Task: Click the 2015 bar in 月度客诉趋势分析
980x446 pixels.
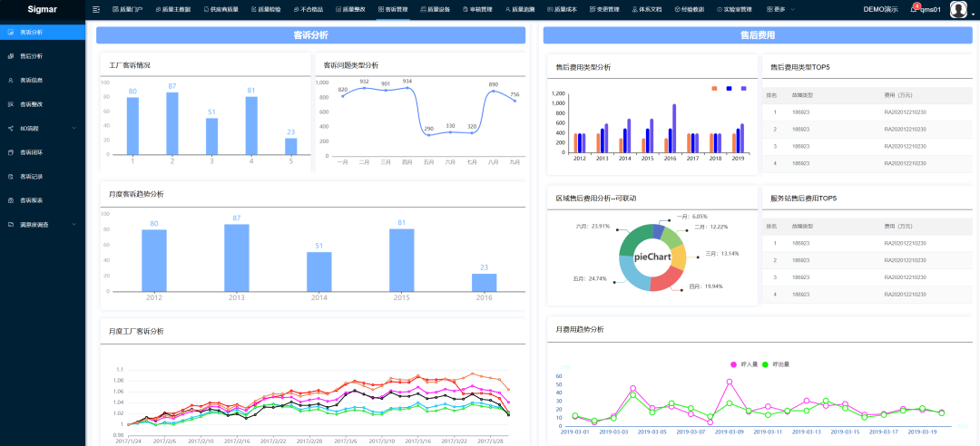Action: 402,260
